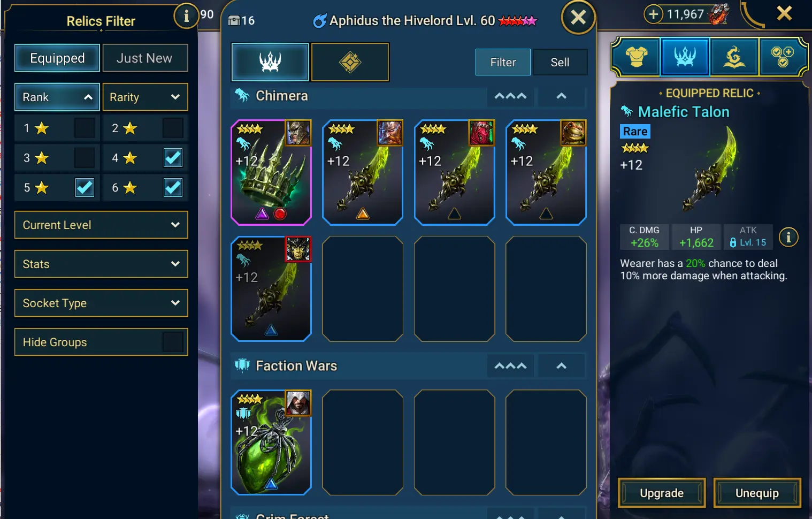Click the Unequip button
812x519 pixels.
[757, 493]
